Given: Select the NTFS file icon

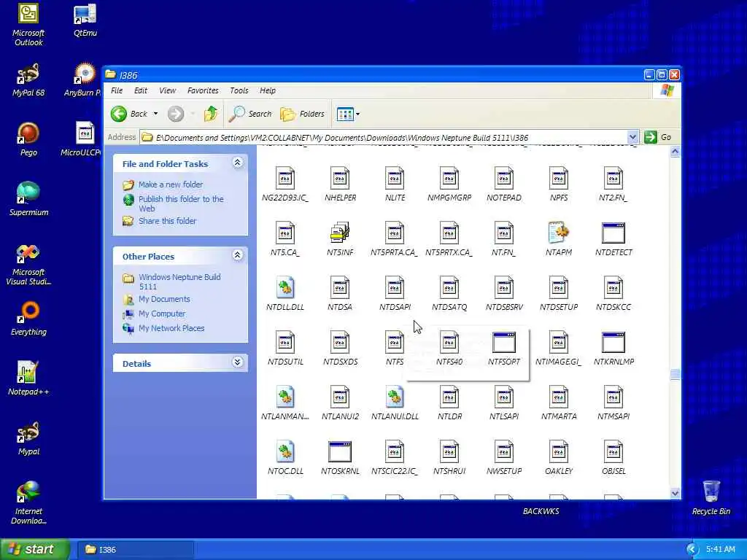Looking at the screenshot, I should tap(395, 343).
